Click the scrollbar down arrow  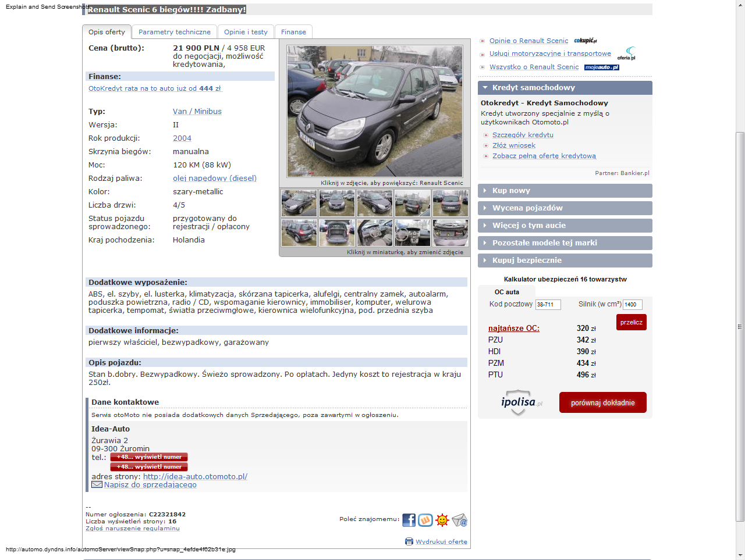[740, 555]
